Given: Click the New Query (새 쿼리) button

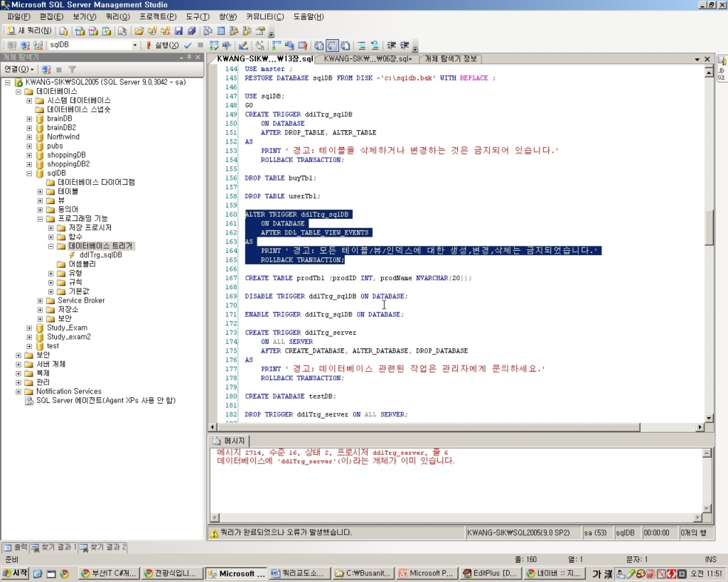Looking at the screenshot, I should tap(29, 31).
